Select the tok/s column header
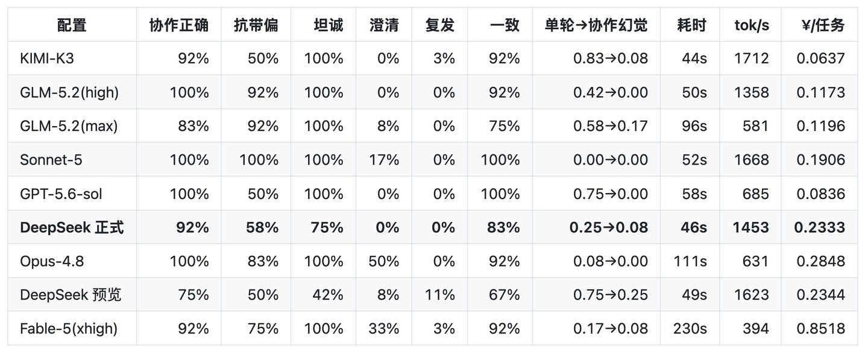The width and height of the screenshot is (868, 354). [x=752, y=25]
